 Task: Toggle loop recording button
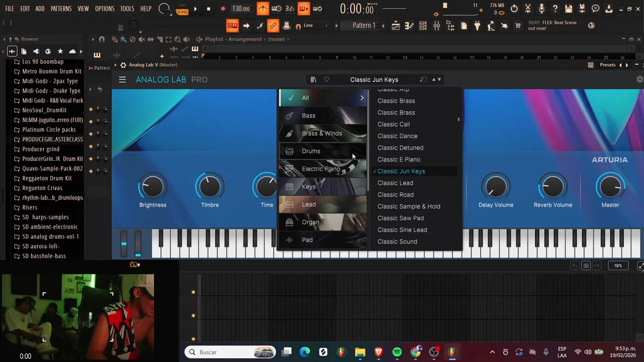[317, 9]
